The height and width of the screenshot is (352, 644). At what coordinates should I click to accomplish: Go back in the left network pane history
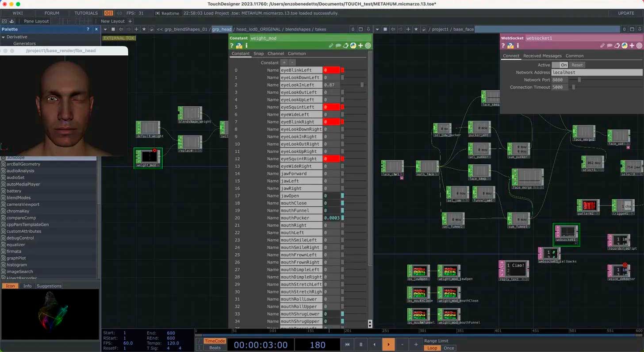click(121, 29)
